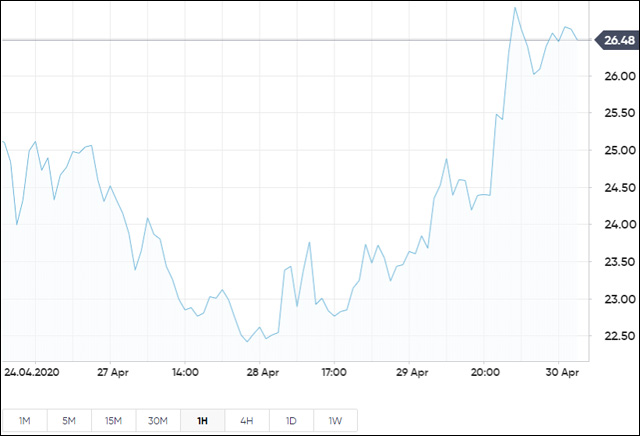The height and width of the screenshot is (436, 640).
Task: Select the 1D daily timeframe
Action: [291, 420]
